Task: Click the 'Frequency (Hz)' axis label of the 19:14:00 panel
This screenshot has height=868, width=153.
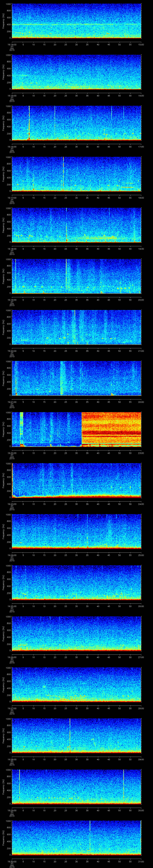Action: point(3,21)
